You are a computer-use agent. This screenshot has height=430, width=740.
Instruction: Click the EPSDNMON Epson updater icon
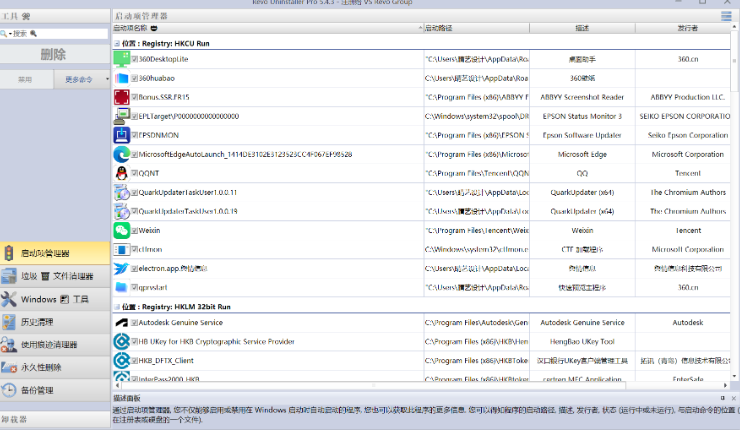[x=121, y=135]
